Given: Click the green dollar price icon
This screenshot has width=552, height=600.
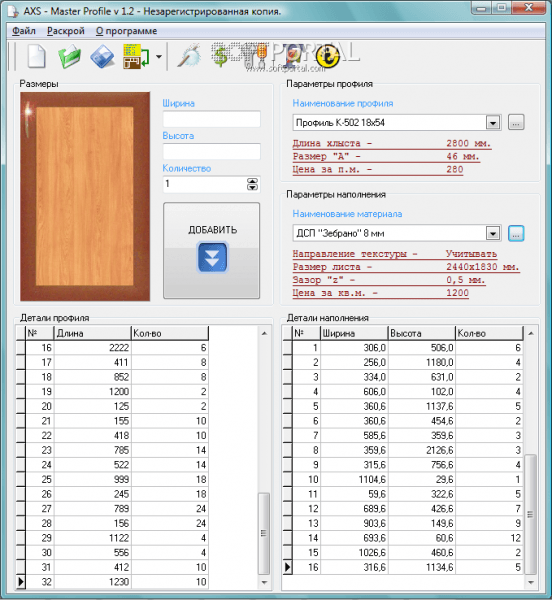Looking at the screenshot, I should pyautogui.click(x=221, y=56).
